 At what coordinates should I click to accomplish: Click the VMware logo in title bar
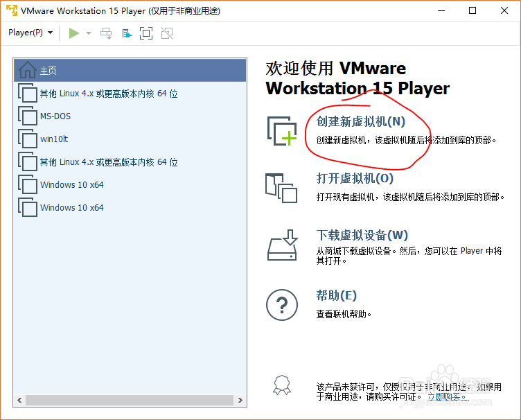click(x=12, y=10)
